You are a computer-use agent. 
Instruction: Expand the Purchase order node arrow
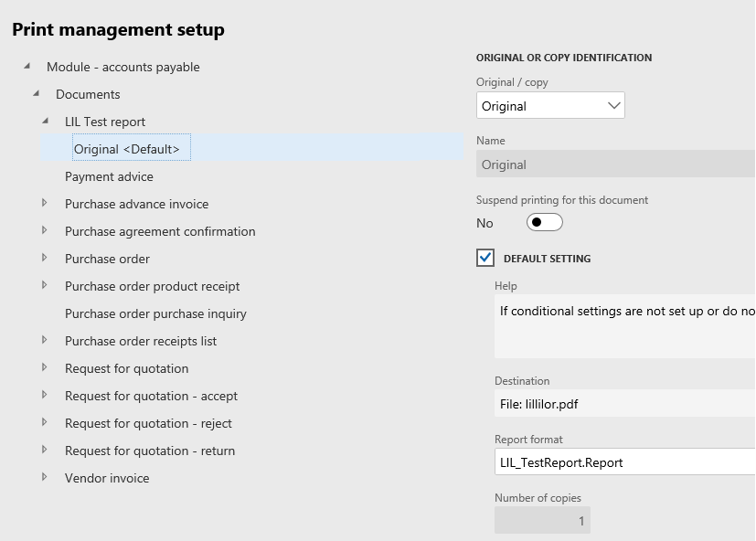[45, 259]
